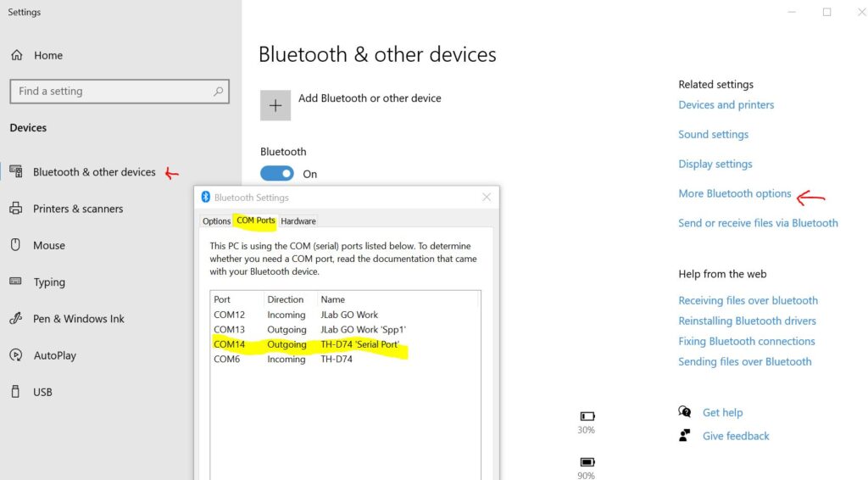Turn off the Bluetooth toggle

277,174
